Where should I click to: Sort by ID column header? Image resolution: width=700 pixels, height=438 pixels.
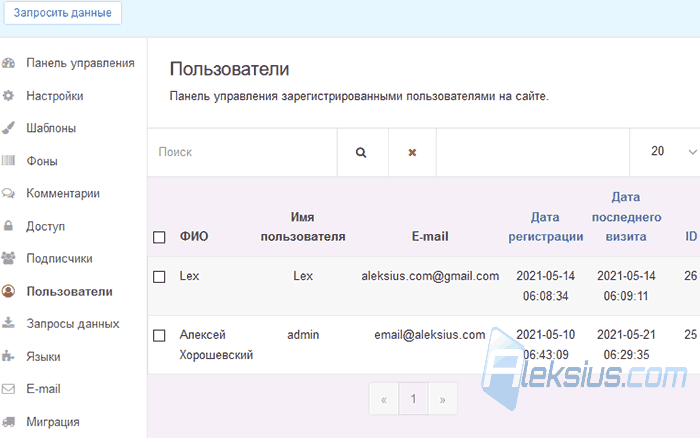(691, 236)
